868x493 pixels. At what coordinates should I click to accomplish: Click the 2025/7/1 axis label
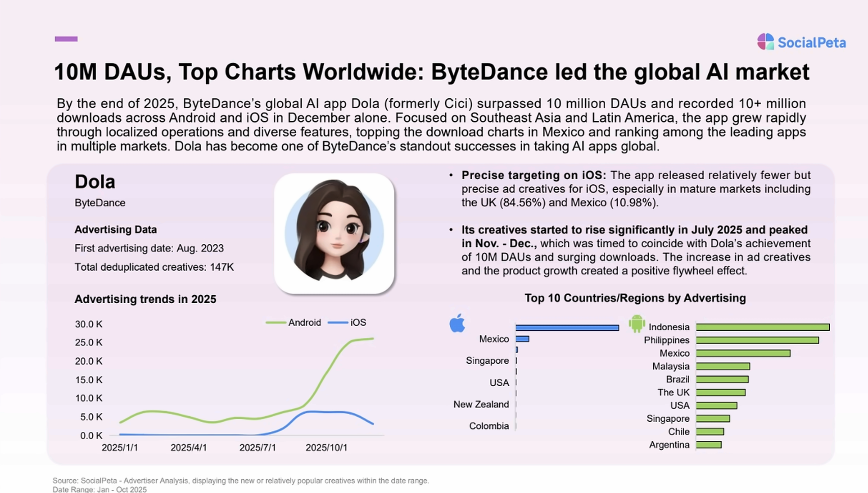pos(258,447)
